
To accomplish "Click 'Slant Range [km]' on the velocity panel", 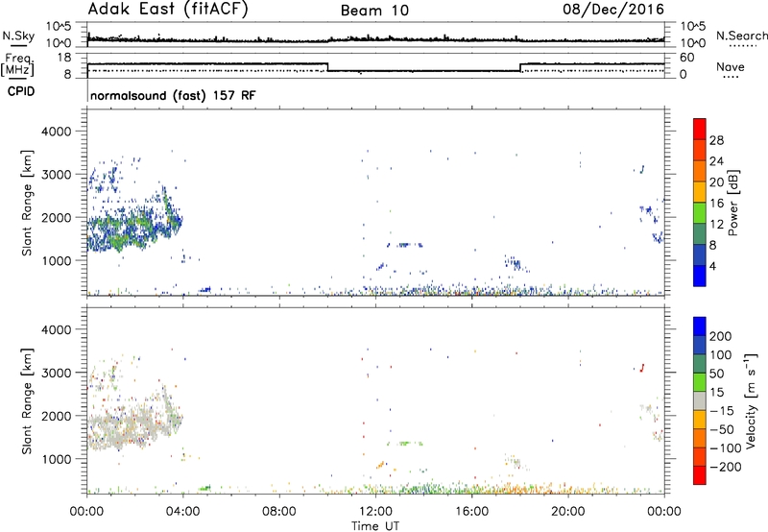I will [27, 400].
